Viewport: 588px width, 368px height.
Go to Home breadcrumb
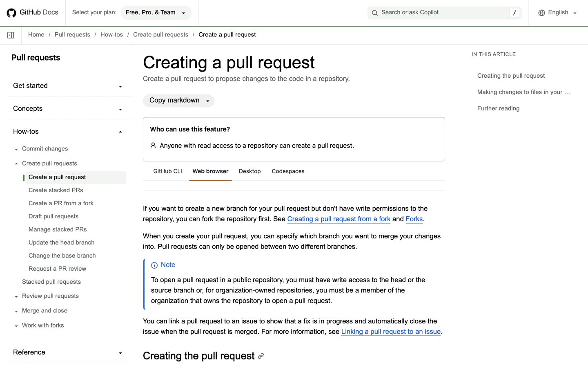(36, 35)
